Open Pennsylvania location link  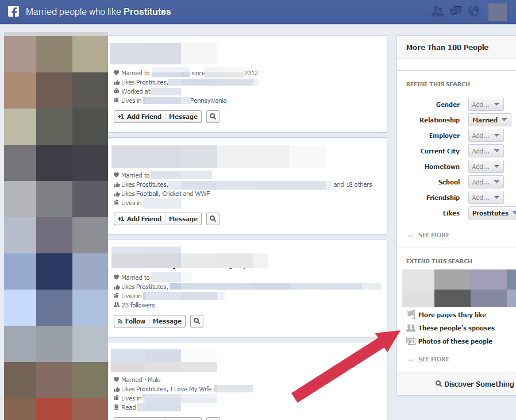tap(209, 101)
